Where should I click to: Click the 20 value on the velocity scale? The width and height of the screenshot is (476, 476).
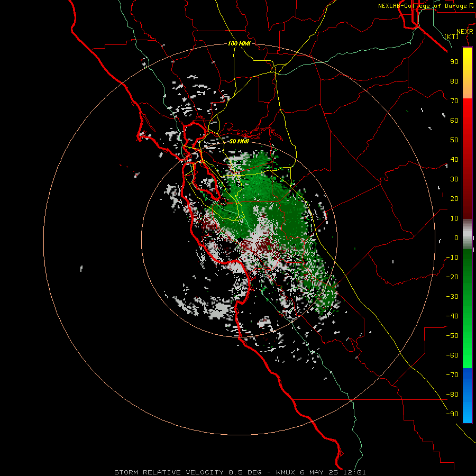point(454,198)
